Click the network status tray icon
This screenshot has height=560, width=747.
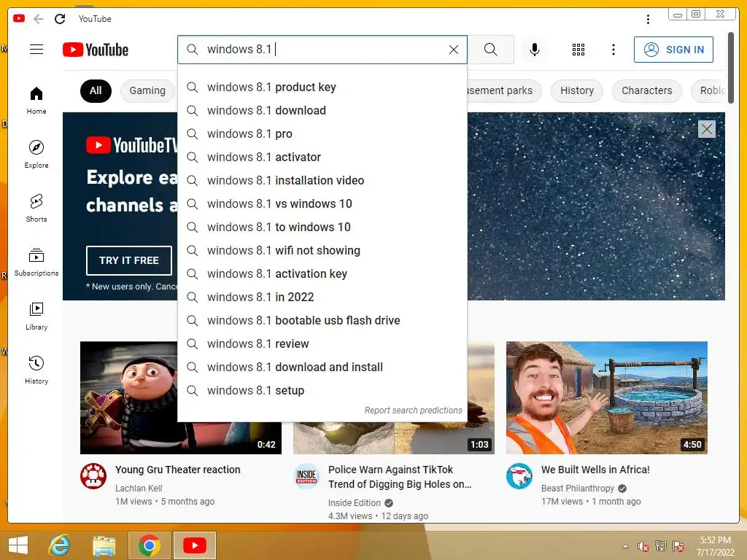pos(660,546)
